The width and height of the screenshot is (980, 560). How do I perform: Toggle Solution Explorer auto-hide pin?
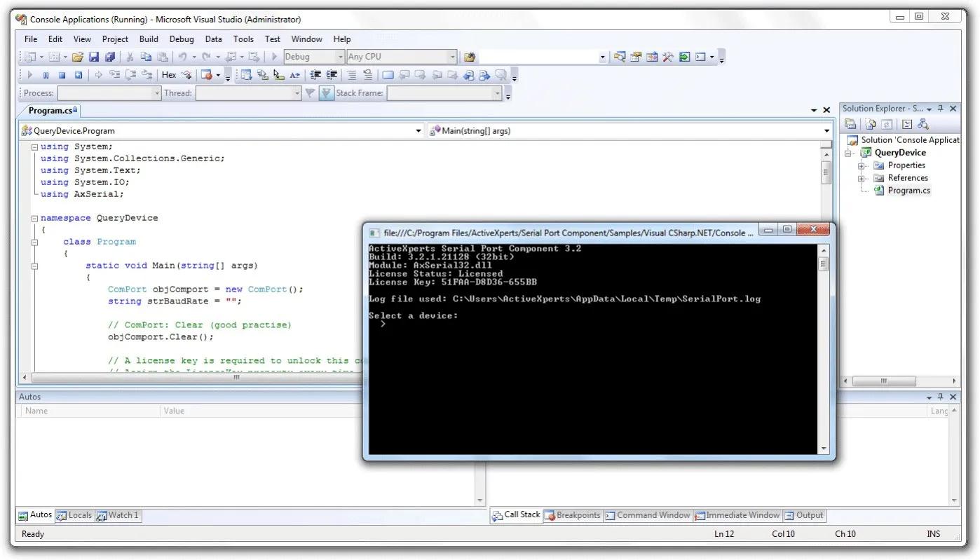941,109
